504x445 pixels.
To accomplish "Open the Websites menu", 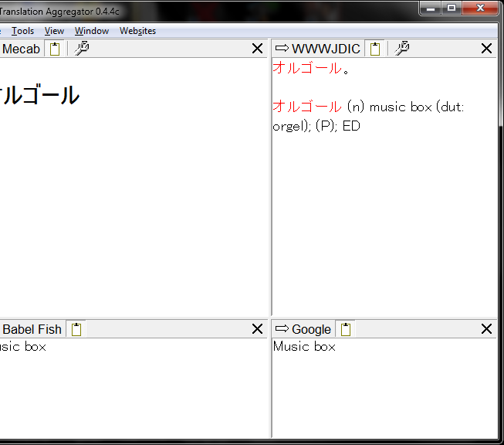I will (137, 31).
